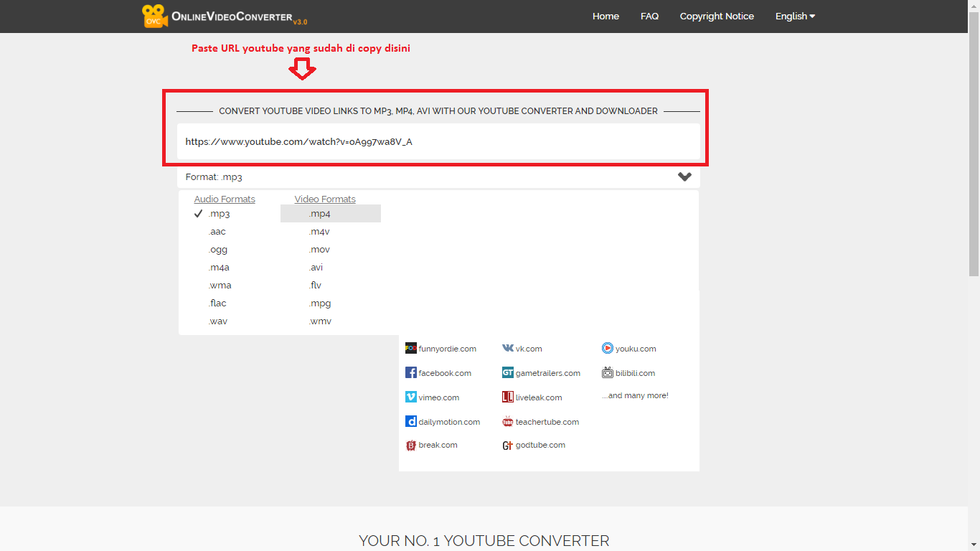Click the scrollbar down arrow

(x=974, y=545)
